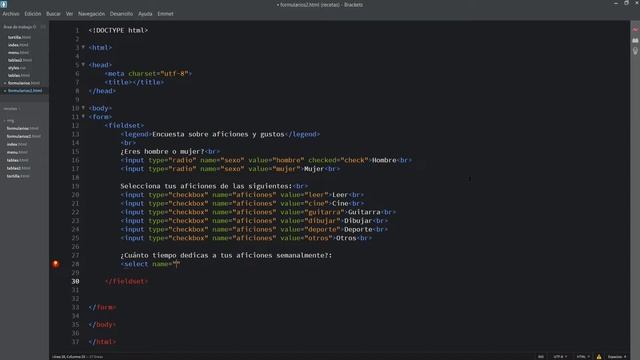Click the red error marker beside line 28
The width and height of the screenshot is (640, 360).
[56, 264]
